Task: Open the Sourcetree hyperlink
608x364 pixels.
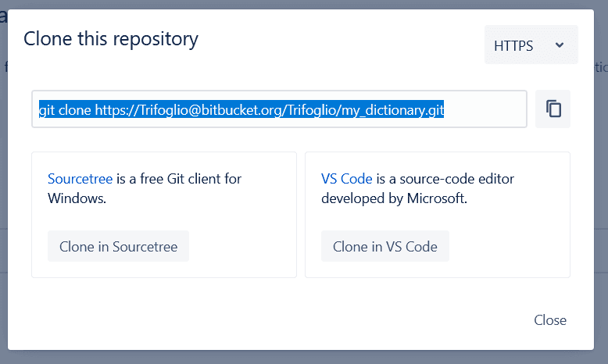Action: (80, 179)
